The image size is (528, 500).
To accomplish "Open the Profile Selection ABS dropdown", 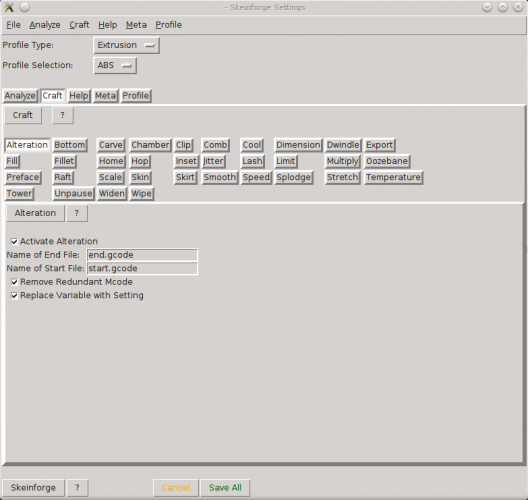I will (115, 65).
